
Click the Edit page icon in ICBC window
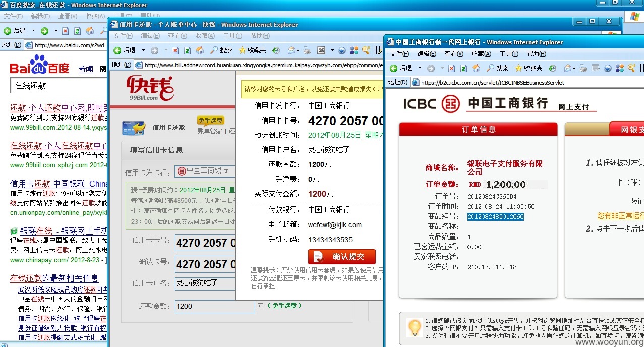click(x=595, y=68)
